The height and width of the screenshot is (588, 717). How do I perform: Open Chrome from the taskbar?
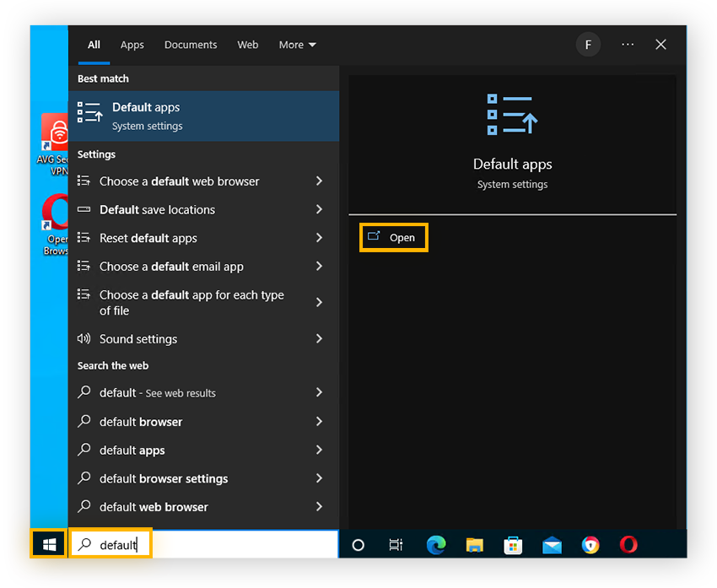coord(590,546)
